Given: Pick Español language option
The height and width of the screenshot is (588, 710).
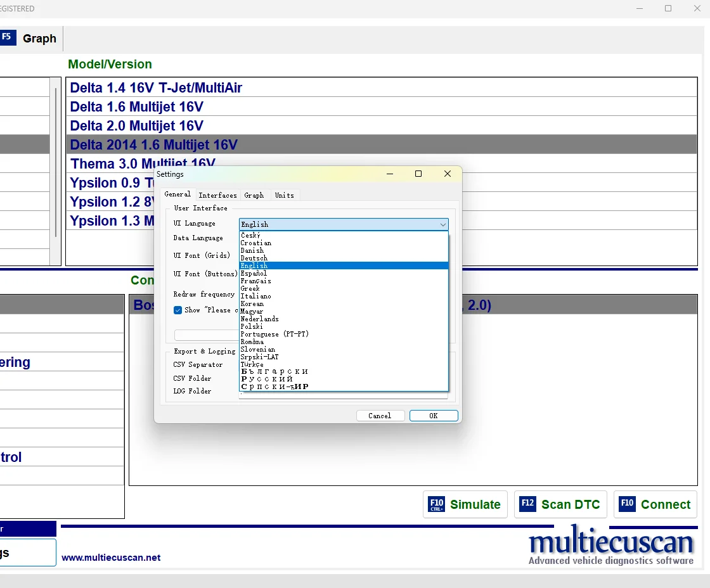Looking at the screenshot, I should [344, 273].
